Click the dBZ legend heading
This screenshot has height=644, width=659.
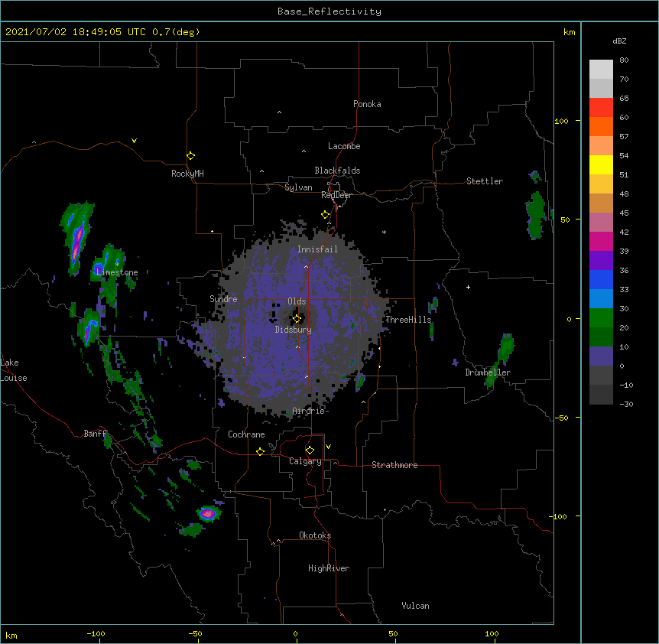[619, 41]
